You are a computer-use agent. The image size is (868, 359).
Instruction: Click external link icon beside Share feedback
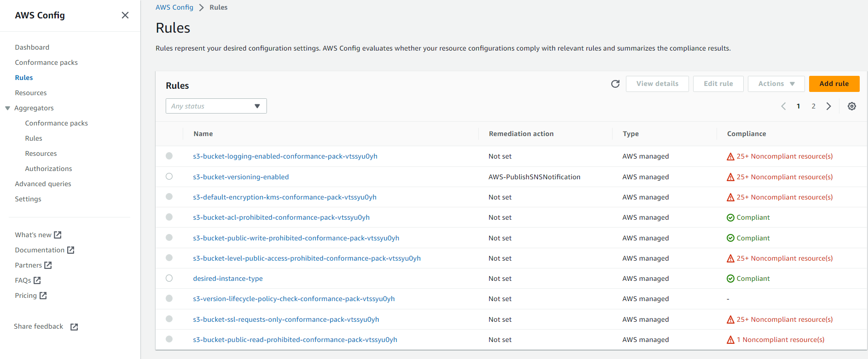74,327
